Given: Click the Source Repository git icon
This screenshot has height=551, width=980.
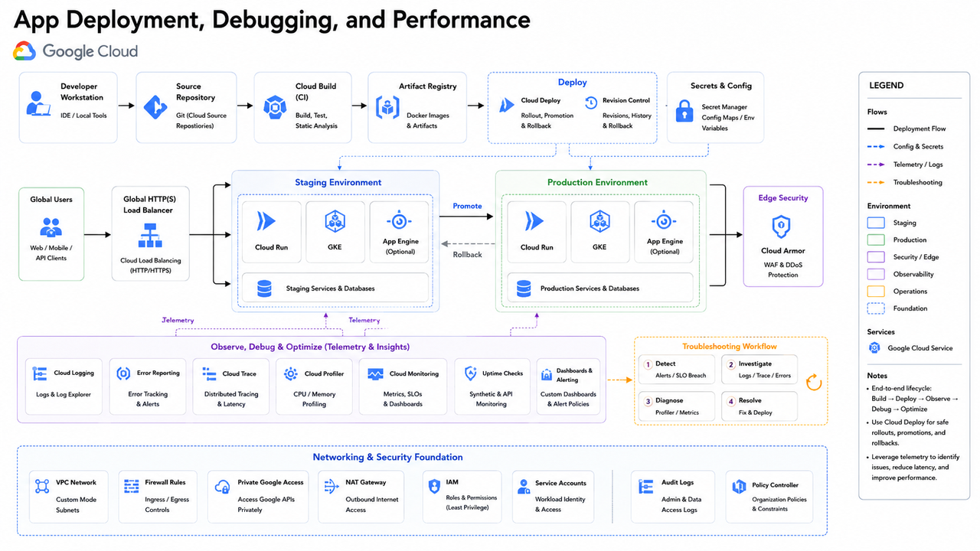Looking at the screenshot, I should point(155,106).
